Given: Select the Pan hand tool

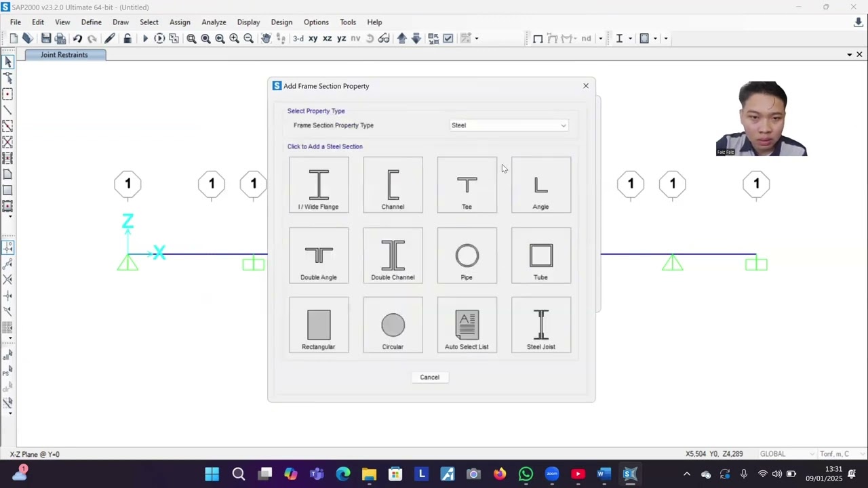Looking at the screenshot, I should click(266, 39).
